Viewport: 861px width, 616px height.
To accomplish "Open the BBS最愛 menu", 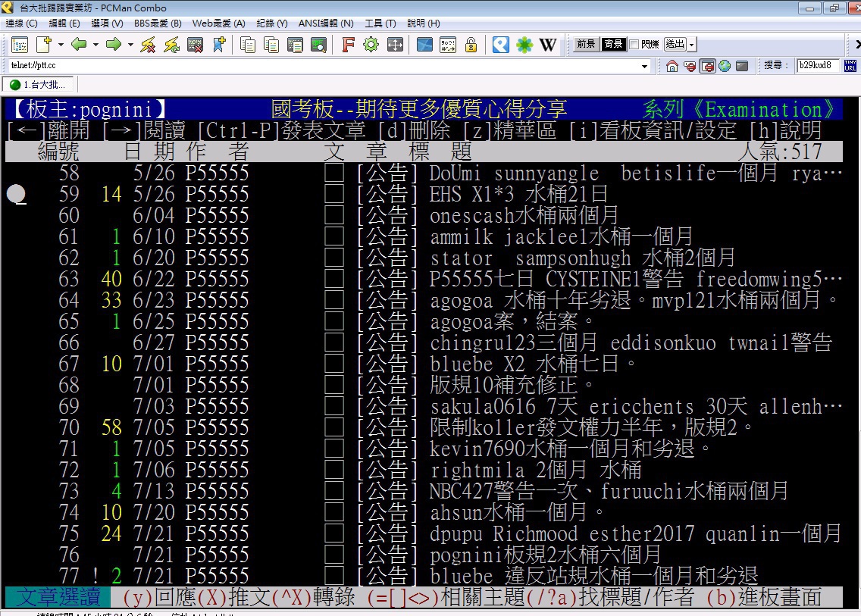I will (157, 23).
